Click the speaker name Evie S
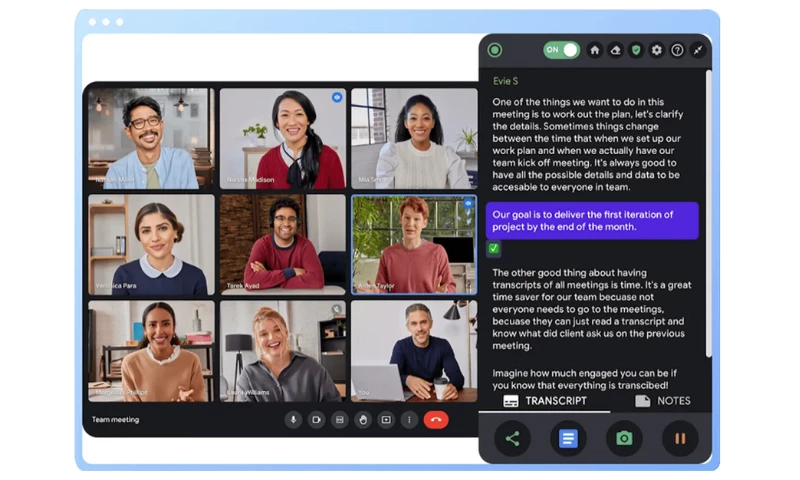Viewport: 800px width, 480px height. coord(505,81)
